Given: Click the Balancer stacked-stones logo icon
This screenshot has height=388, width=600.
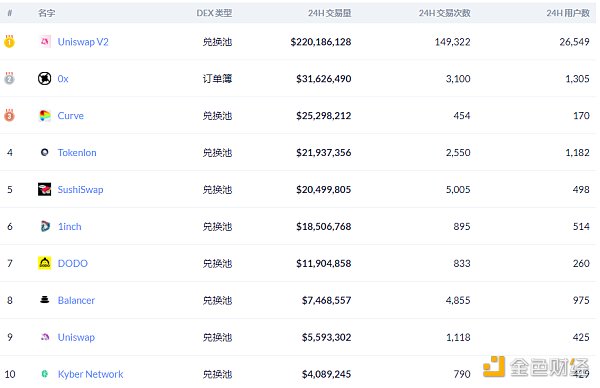Looking at the screenshot, I should click(x=45, y=300).
